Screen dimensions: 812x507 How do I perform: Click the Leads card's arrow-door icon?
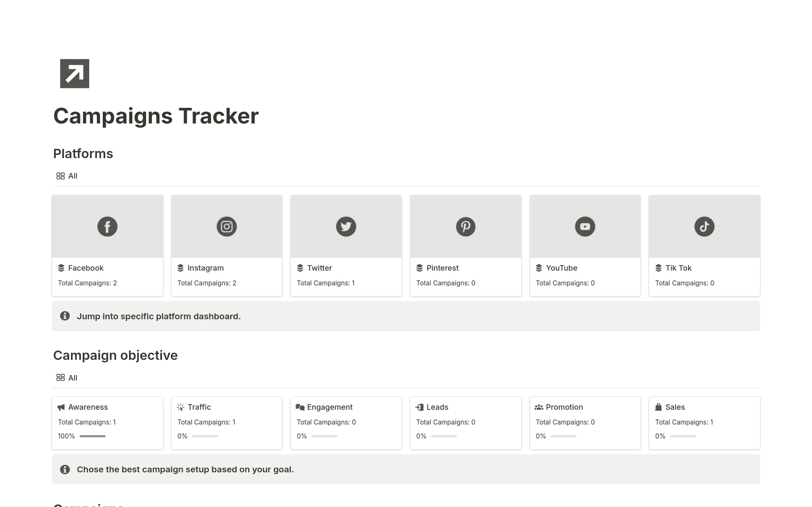(x=420, y=407)
